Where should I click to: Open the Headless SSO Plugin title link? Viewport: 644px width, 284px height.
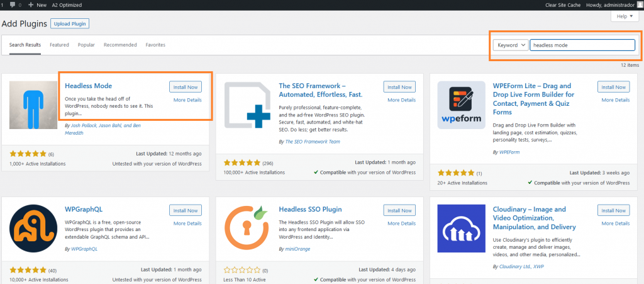(311, 209)
